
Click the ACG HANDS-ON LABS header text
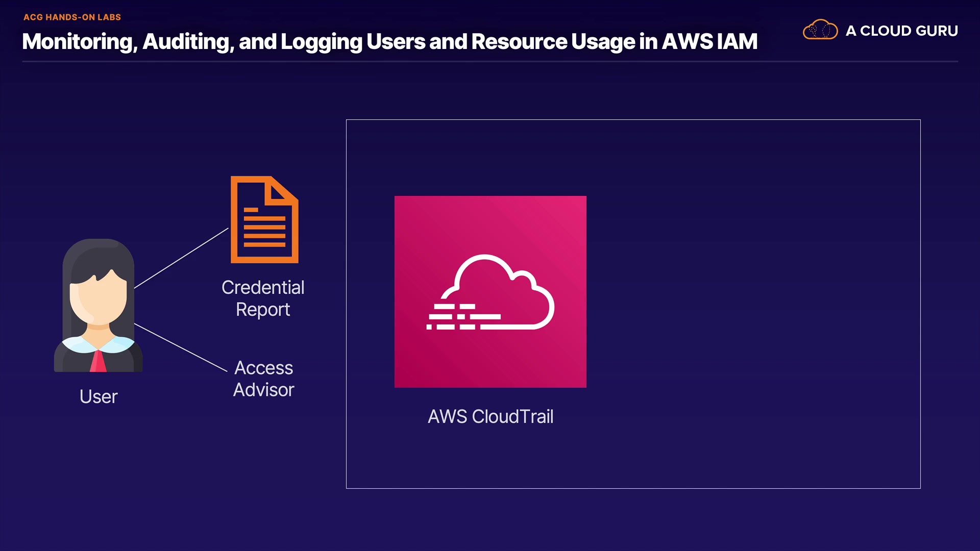[72, 17]
